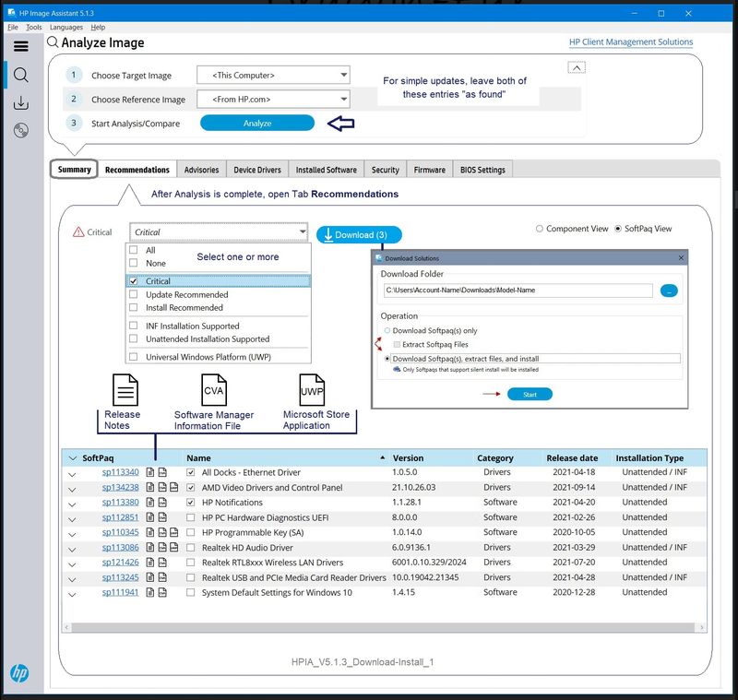This screenshot has width=738, height=700.
Task: Click the HP logo at sidebar bottom
Action: [19, 673]
